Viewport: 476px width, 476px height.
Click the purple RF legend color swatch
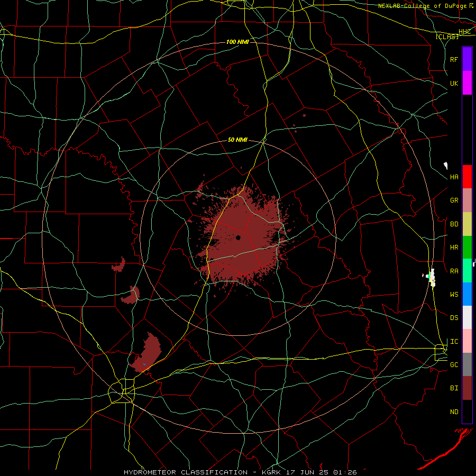pos(467,59)
